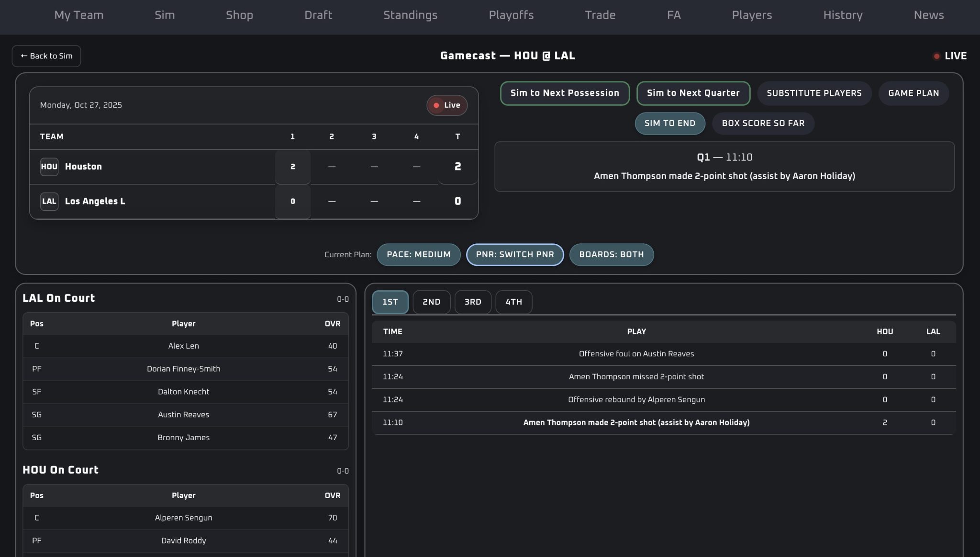Toggle the PACE: MEDIUM plan chip

point(418,254)
